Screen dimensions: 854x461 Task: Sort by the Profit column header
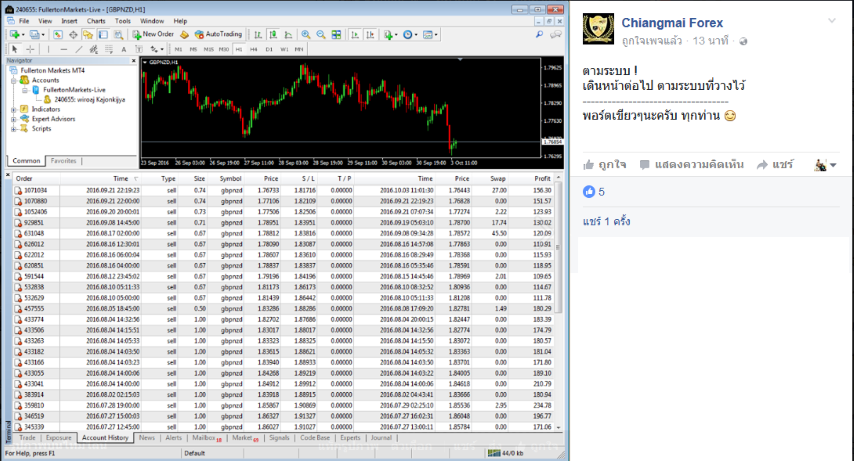tap(542, 179)
